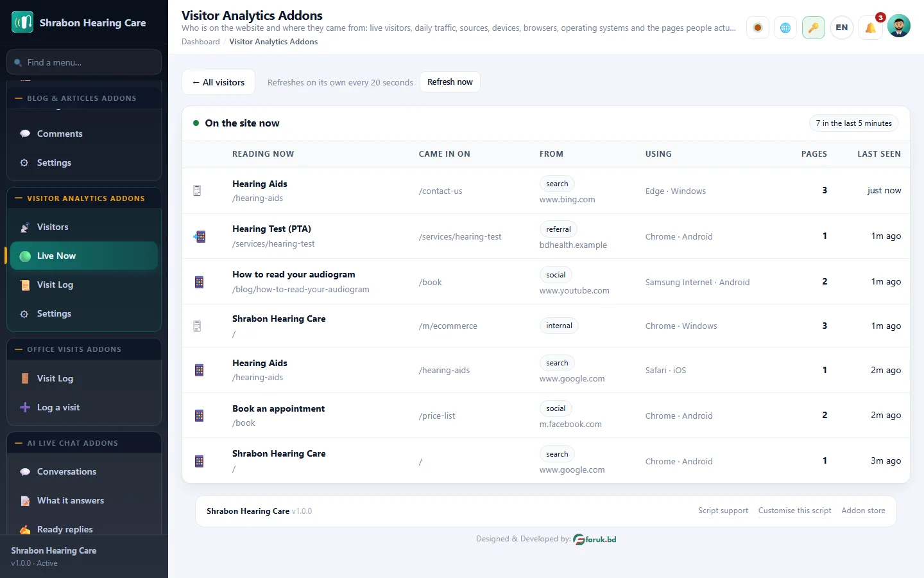The height and width of the screenshot is (578, 924).
Task: Open the Customise this script link
Action: tap(795, 511)
